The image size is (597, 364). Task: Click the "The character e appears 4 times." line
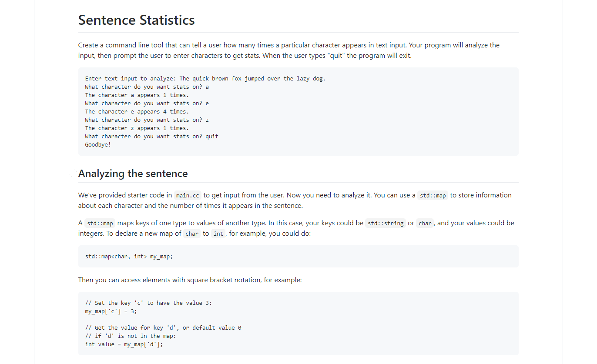pos(137,112)
